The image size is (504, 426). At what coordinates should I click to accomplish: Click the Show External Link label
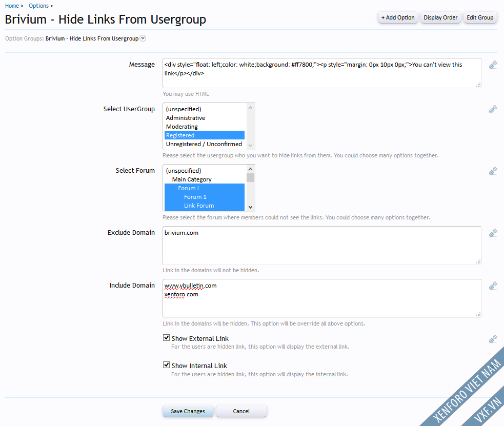[200, 339]
